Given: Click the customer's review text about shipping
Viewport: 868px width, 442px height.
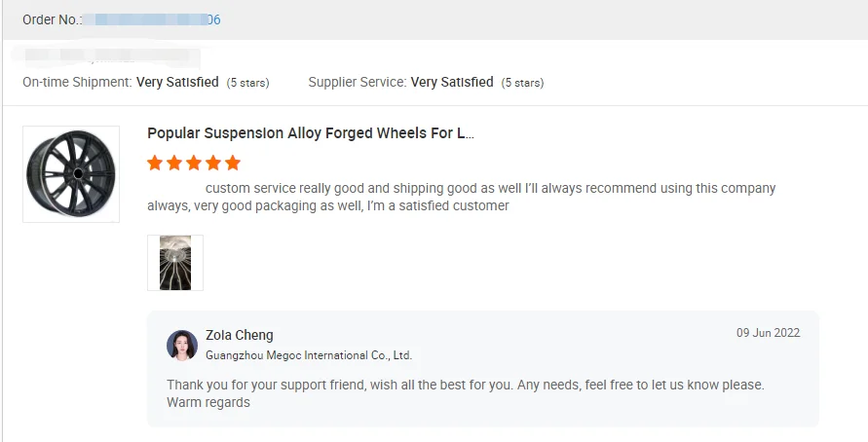Looking at the screenshot, I should [x=461, y=197].
